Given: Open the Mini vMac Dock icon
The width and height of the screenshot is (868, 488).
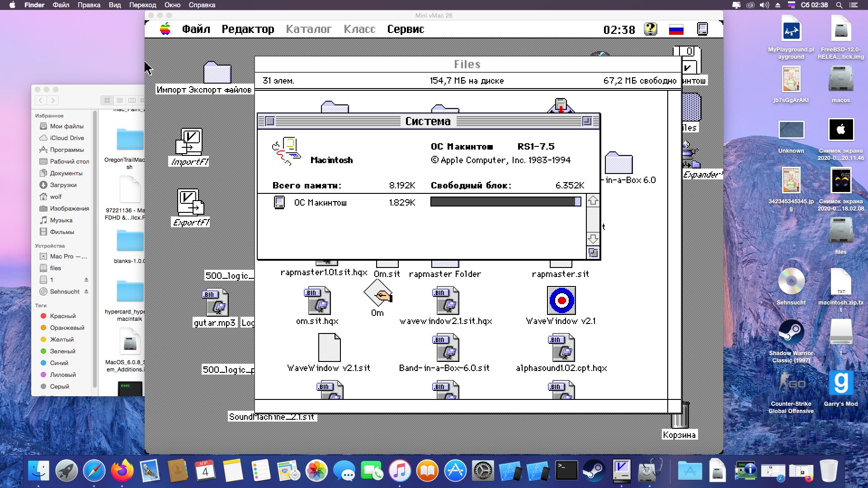Looking at the screenshot, I should pos(622,470).
